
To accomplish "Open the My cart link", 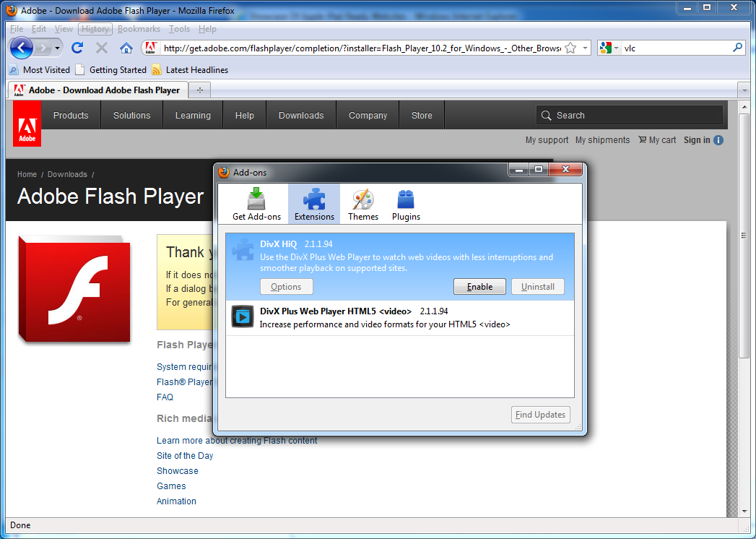I will point(657,140).
